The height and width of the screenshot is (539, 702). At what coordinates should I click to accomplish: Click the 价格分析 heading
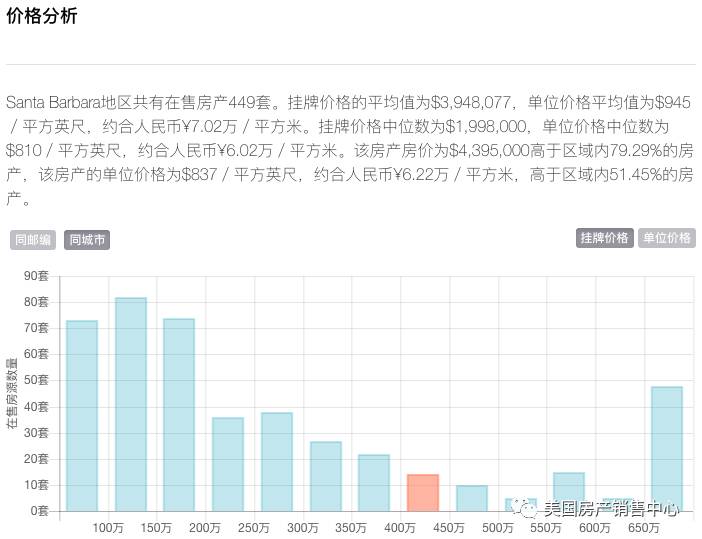[x=42, y=16]
